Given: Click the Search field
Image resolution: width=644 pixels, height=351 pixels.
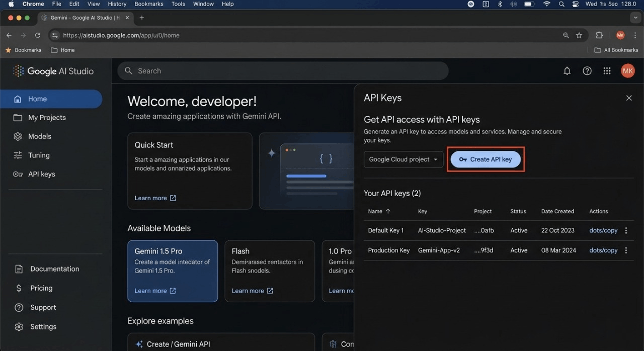Looking at the screenshot, I should (x=282, y=70).
